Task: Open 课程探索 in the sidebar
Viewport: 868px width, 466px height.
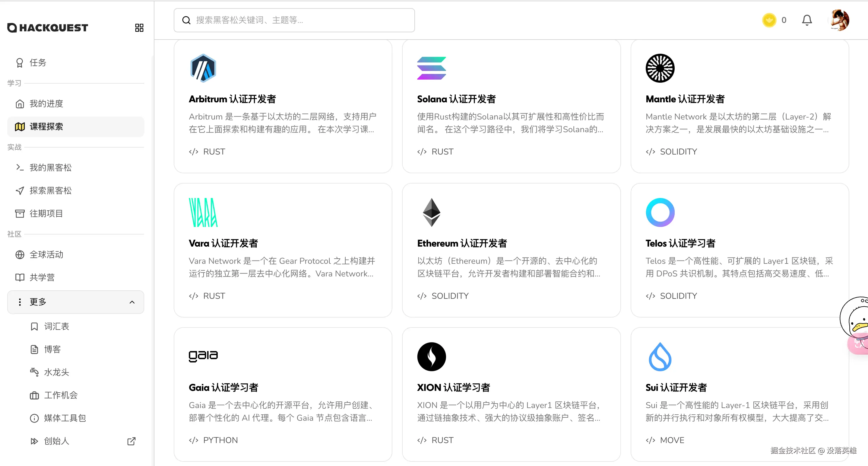Action: pos(46,127)
